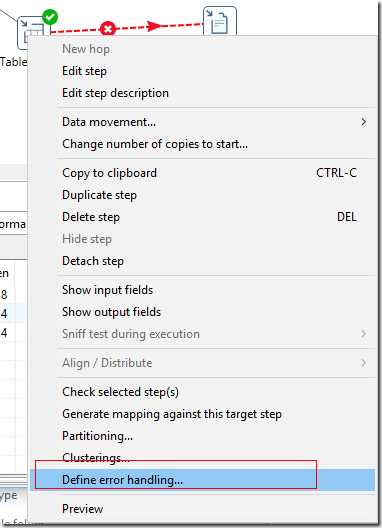Choose Edit step from context menu

85,71
